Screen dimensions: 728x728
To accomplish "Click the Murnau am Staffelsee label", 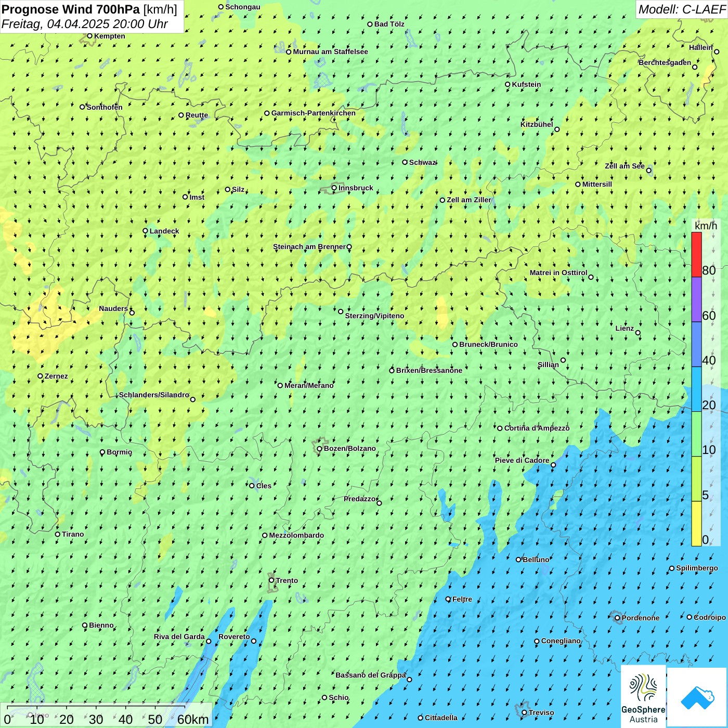I will (330, 51).
